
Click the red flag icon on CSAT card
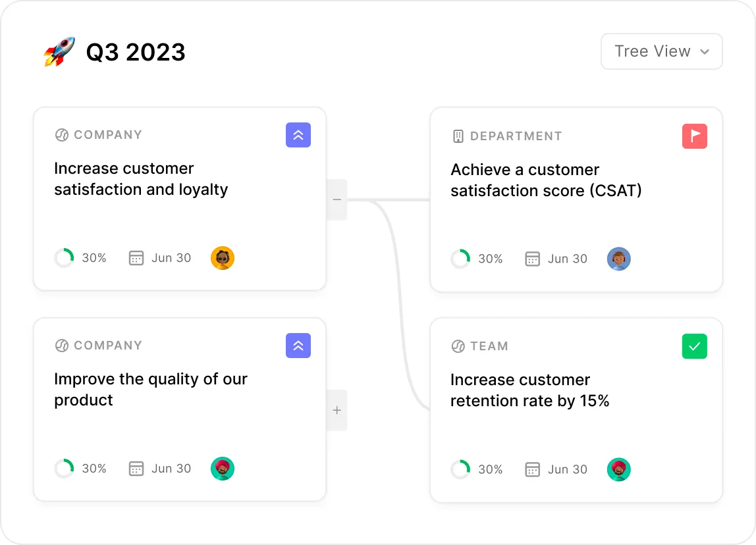pos(694,136)
